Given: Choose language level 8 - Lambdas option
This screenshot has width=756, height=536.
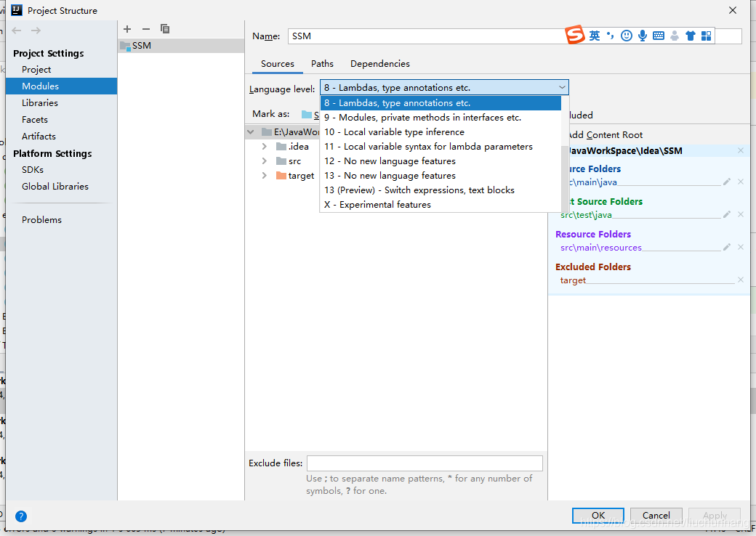Looking at the screenshot, I should click(x=441, y=103).
